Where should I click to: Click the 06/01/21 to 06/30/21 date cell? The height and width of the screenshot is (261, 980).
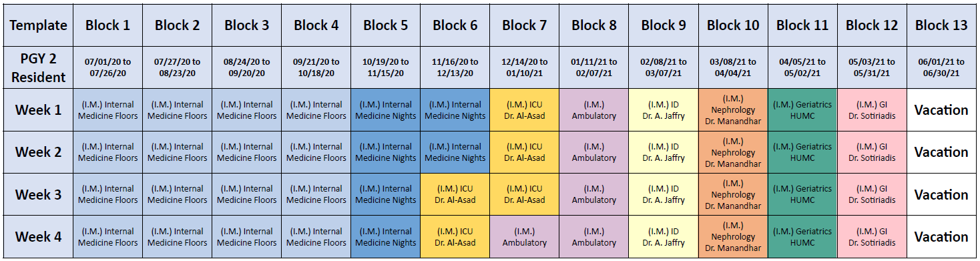(x=941, y=67)
